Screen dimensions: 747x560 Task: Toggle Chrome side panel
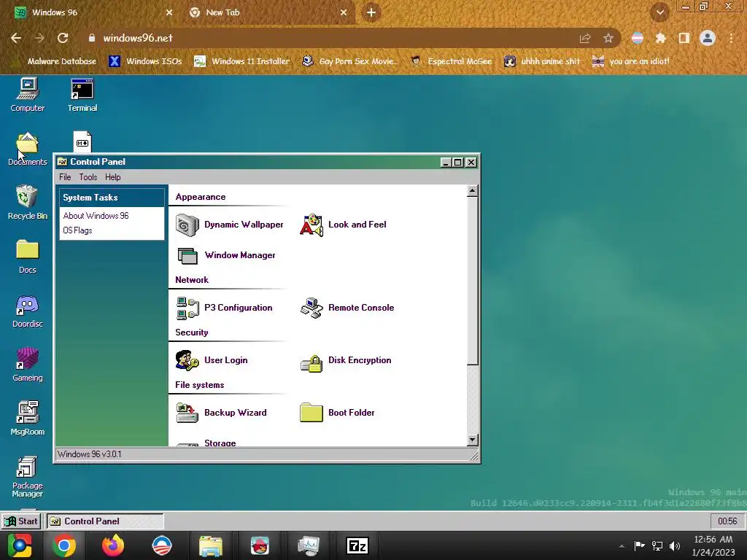point(684,38)
